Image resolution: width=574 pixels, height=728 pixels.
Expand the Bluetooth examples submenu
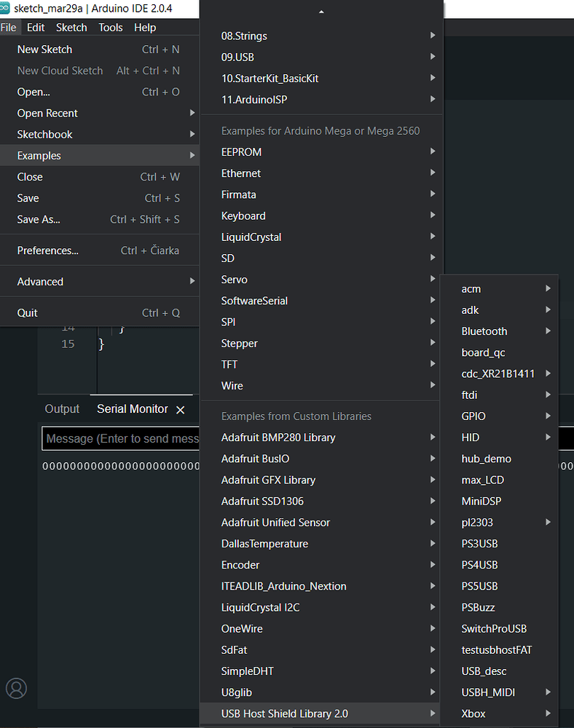tap(484, 331)
